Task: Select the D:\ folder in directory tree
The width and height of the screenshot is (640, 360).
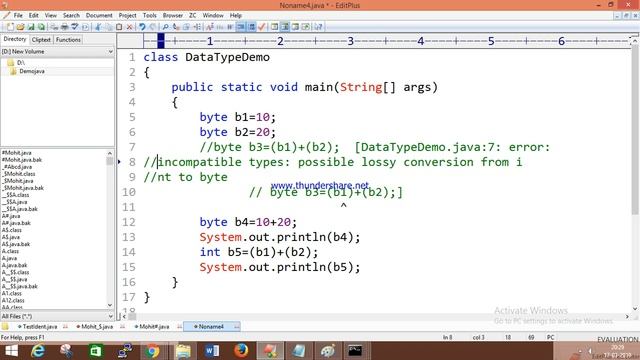Action: coord(21,62)
